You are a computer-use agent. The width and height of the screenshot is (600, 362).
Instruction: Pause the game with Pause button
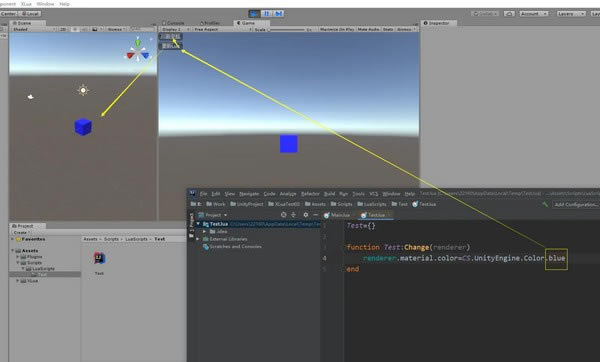click(267, 14)
